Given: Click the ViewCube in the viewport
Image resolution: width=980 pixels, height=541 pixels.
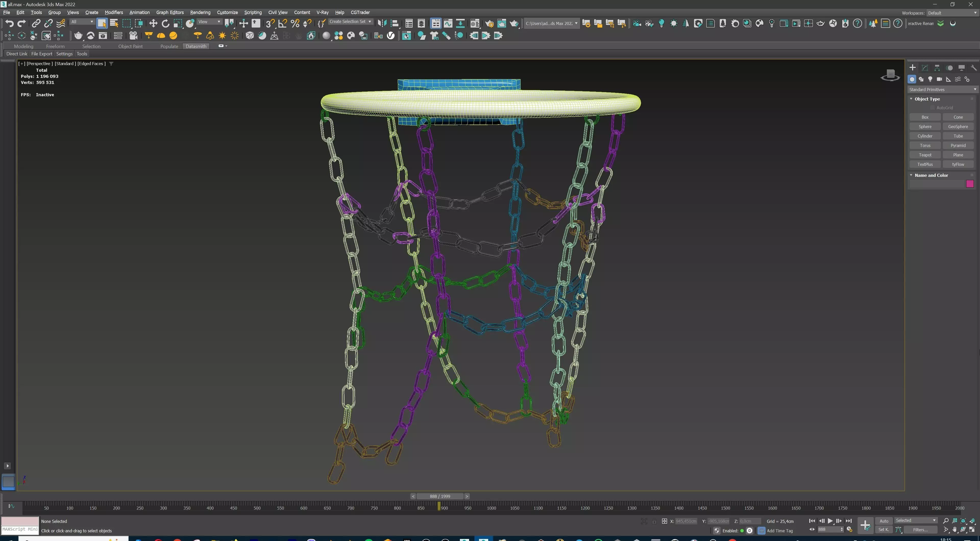Looking at the screenshot, I should (890, 75).
